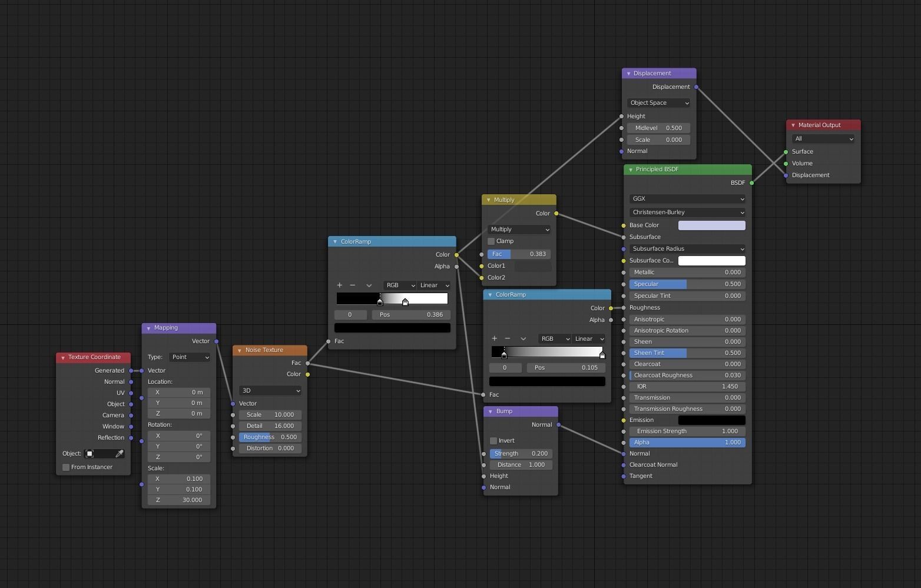
Task: Open the tools chevron menu in upper ColorRamp
Action: [369, 285]
